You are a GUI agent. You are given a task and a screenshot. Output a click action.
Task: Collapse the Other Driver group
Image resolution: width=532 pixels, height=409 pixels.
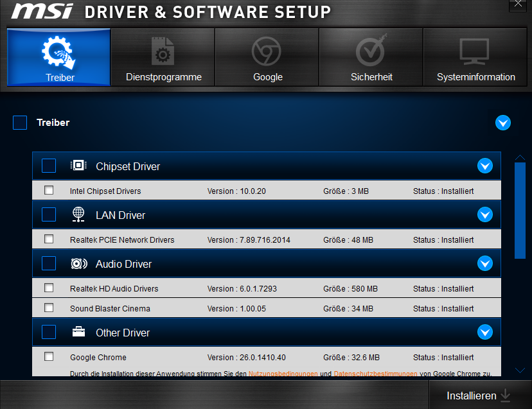coord(485,332)
